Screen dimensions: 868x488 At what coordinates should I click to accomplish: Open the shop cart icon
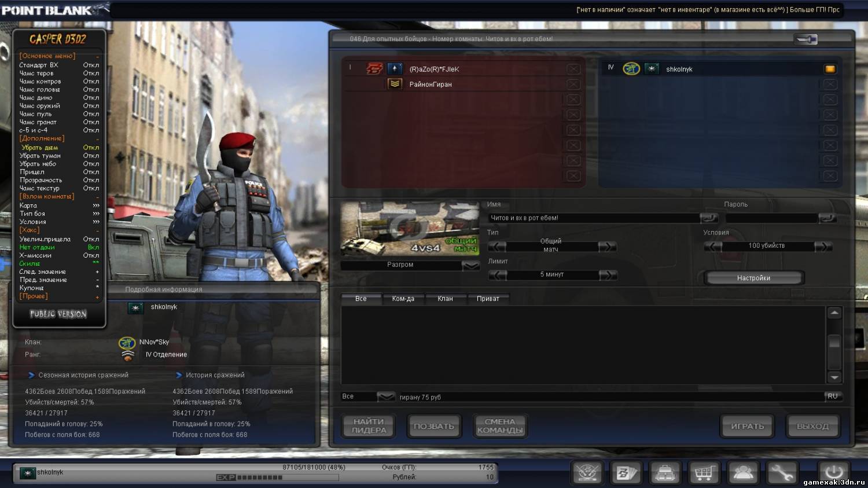click(704, 473)
